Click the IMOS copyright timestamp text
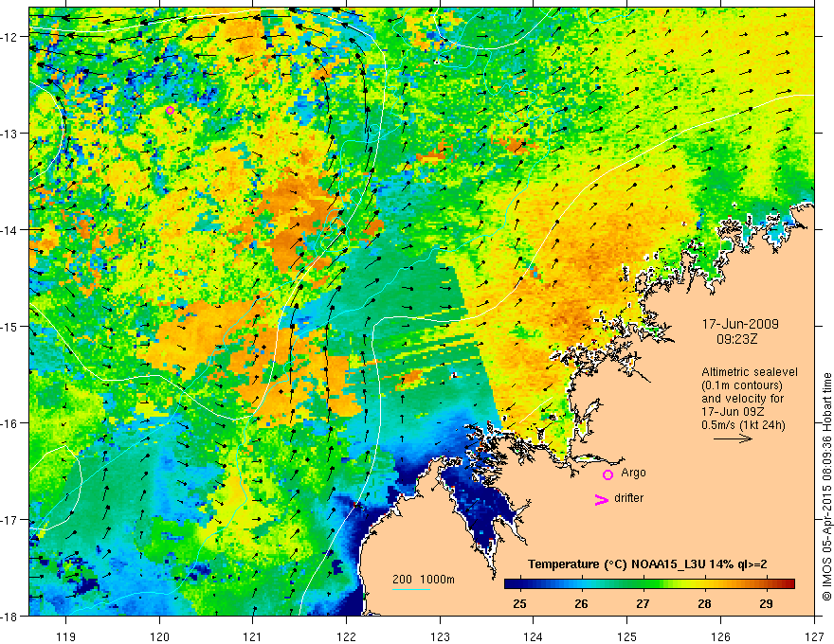Image resolution: width=834 pixels, height=644 pixels. (x=826, y=486)
